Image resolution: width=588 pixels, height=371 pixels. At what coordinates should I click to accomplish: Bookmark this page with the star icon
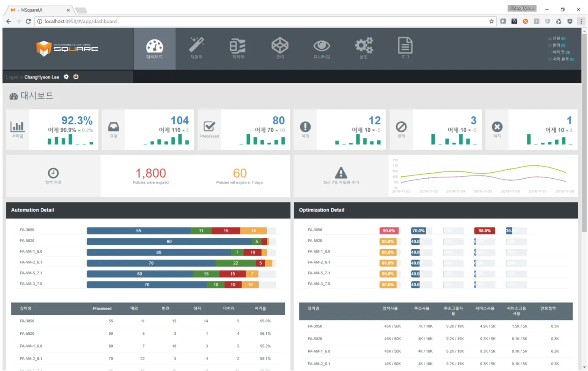click(x=491, y=21)
